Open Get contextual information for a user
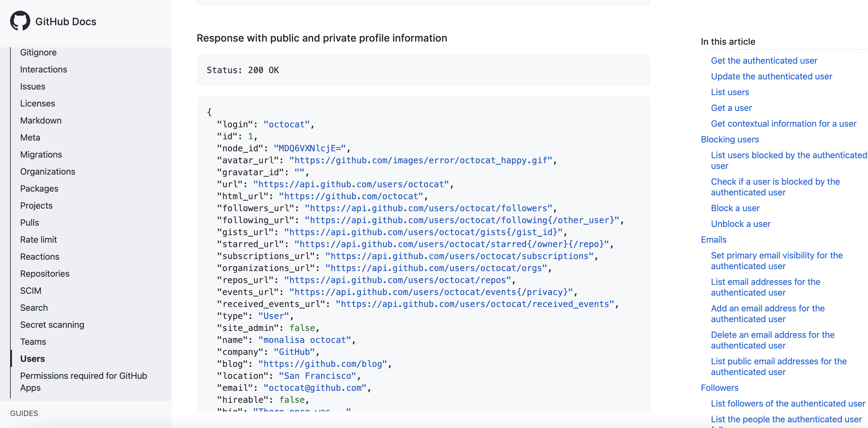The height and width of the screenshot is (428, 868). [x=784, y=124]
